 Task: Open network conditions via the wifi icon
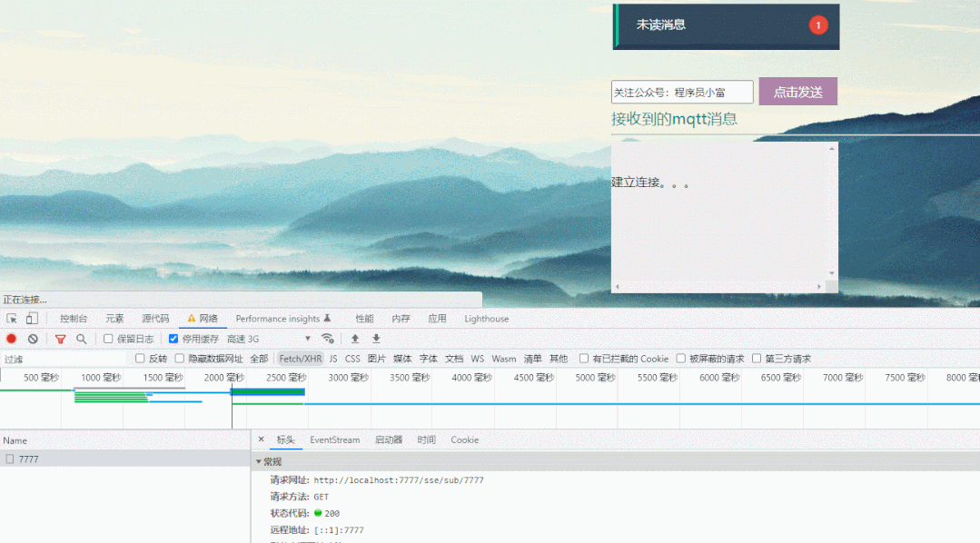[326, 337]
